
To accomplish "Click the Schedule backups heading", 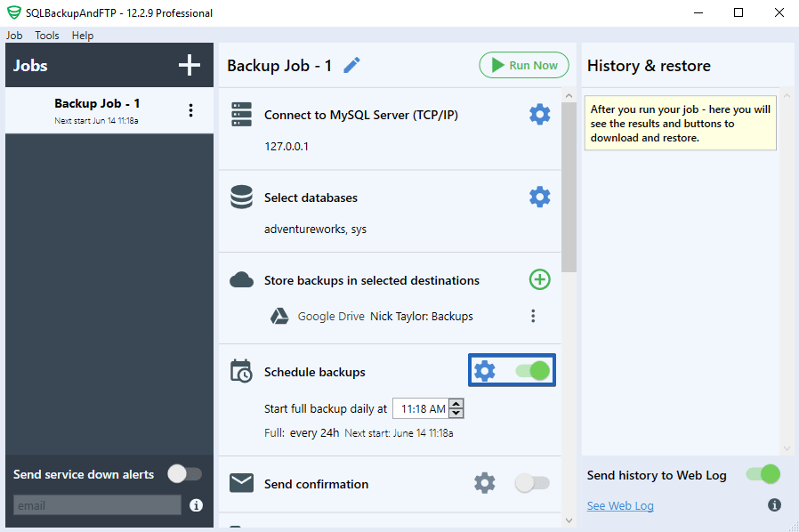I will coord(314,372).
